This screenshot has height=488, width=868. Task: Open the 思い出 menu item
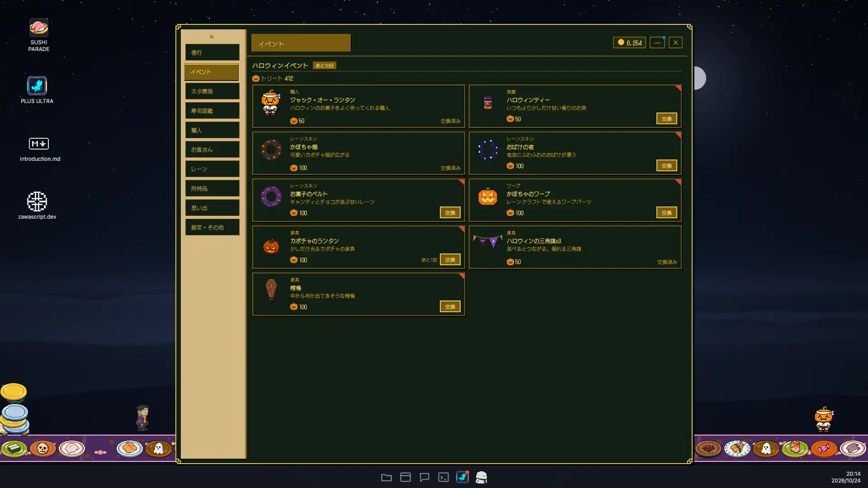212,208
